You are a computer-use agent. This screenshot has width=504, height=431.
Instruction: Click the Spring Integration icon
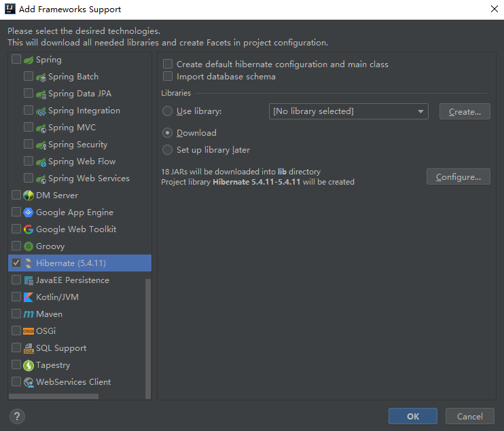coord(41,111)
